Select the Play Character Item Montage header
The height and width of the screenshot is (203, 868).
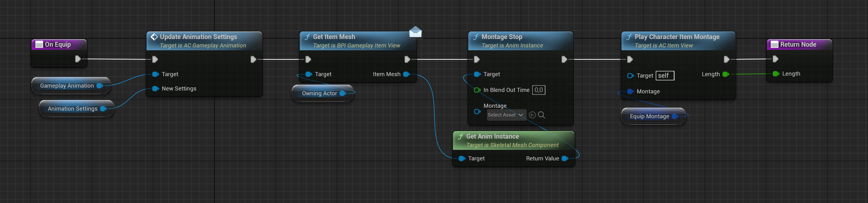click(x=678, y=41)
